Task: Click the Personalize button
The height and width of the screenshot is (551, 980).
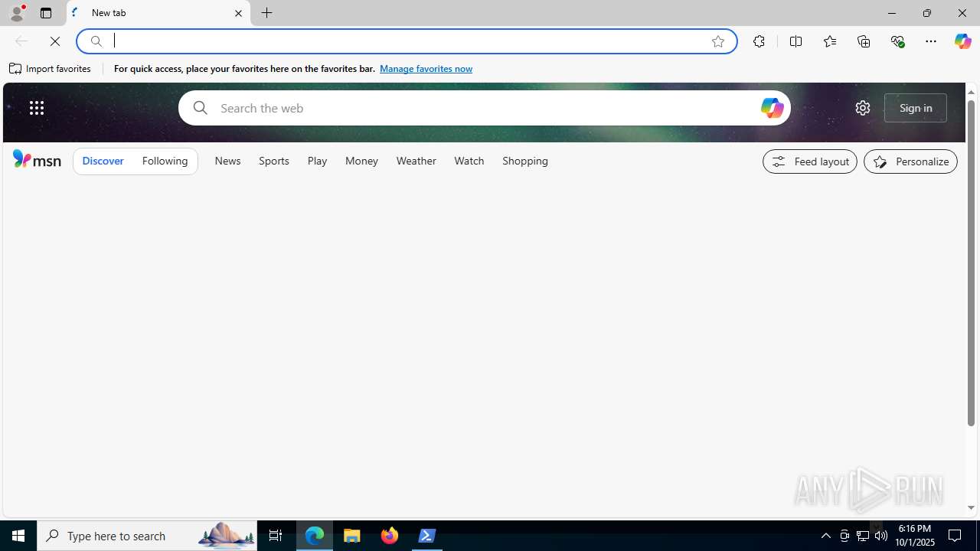Action: pyautogui.click(x=910, y=161)
